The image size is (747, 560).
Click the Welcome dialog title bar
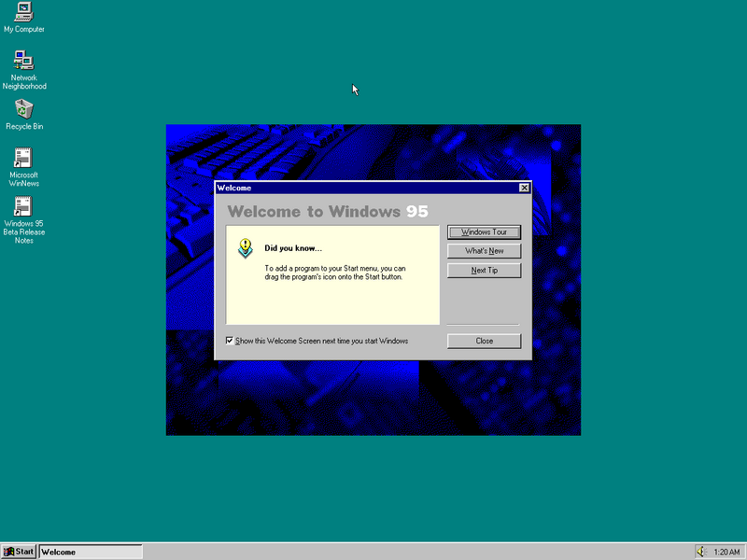(x=373, y=188)
